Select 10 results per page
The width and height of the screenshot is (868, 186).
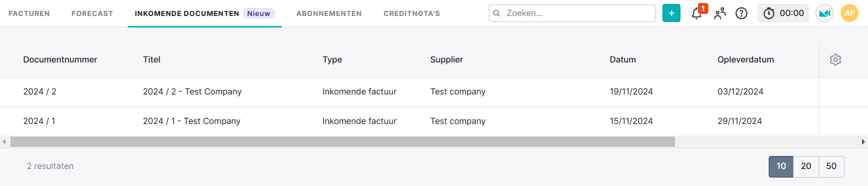(781, 166)
